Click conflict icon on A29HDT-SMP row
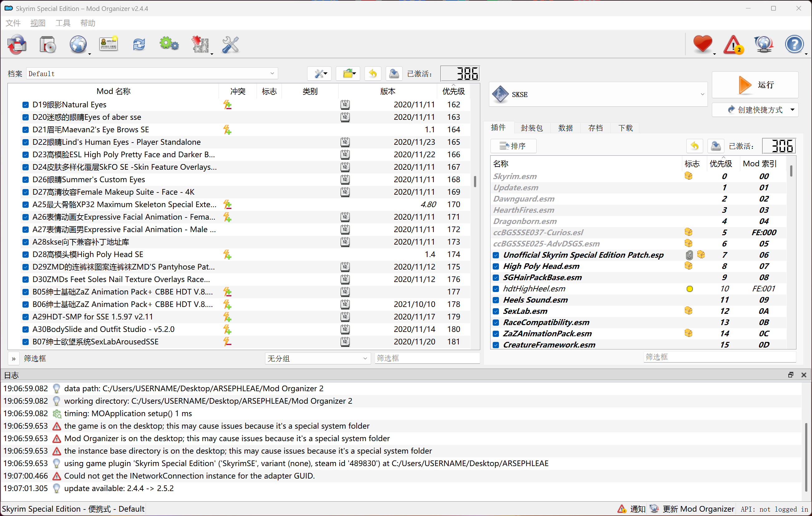The height and width of the screenshot is (516, 812). (227, 317)
